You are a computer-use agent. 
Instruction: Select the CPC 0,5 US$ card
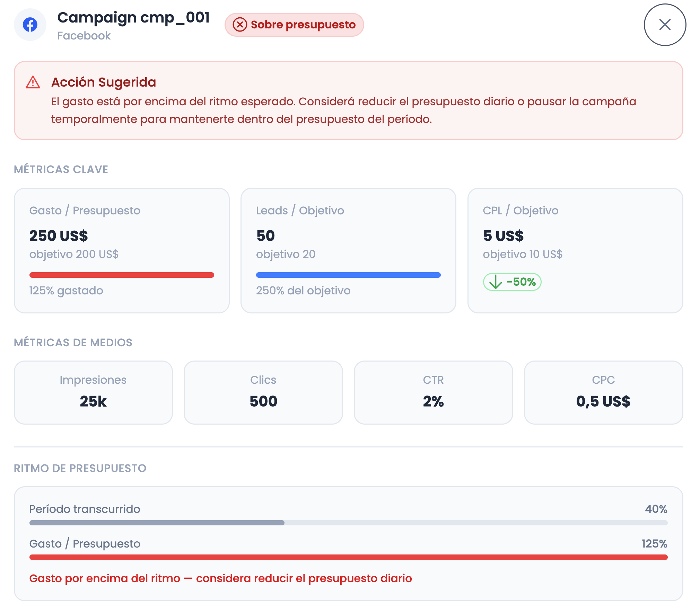coord(603,392)
